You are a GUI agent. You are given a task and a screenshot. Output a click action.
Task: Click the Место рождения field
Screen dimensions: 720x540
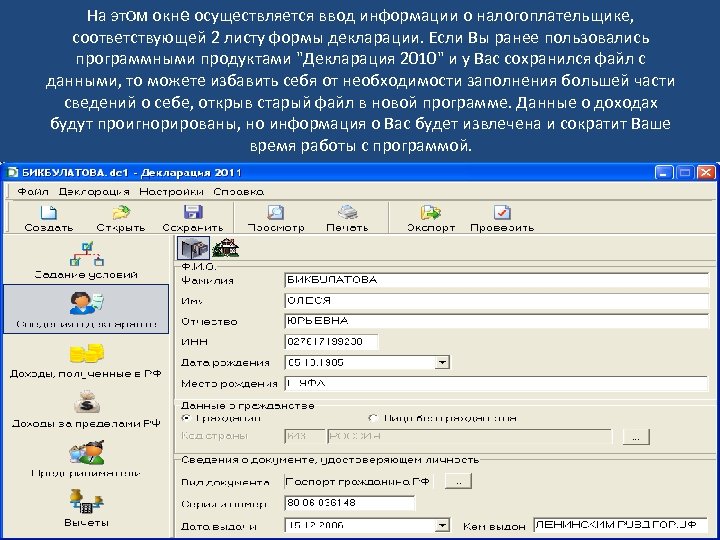496,383
